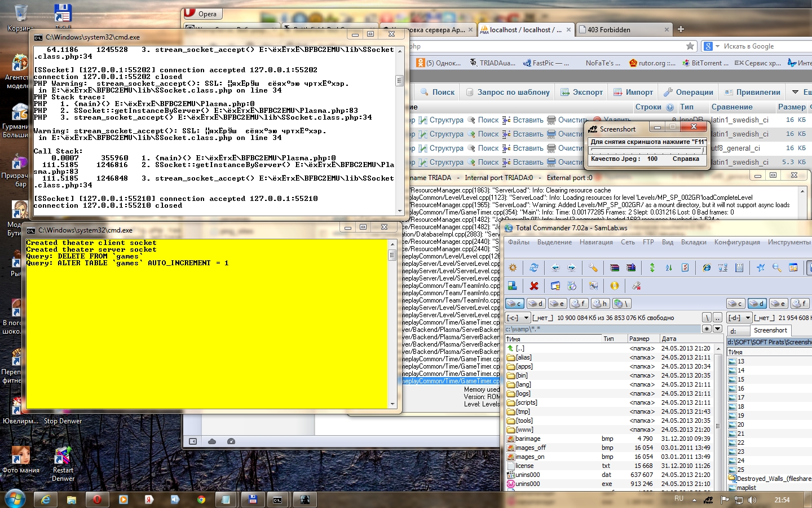Open the Windows Start orb

point(15,499)
